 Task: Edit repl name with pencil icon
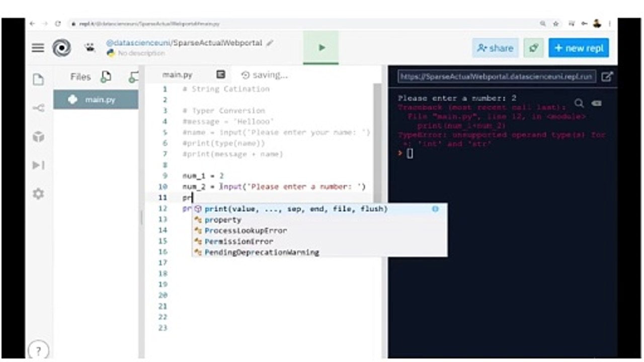tap(270, 43)
